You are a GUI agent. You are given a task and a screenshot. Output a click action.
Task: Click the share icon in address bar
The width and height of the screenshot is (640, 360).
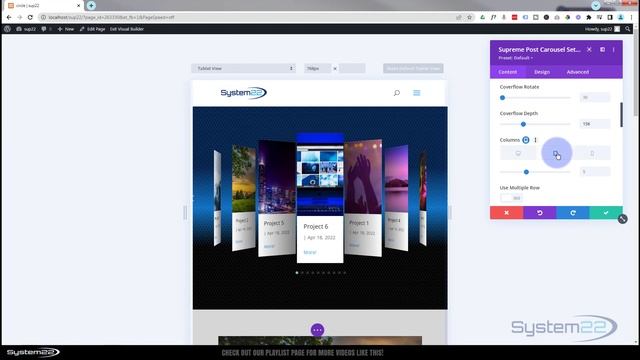point(459,18)
